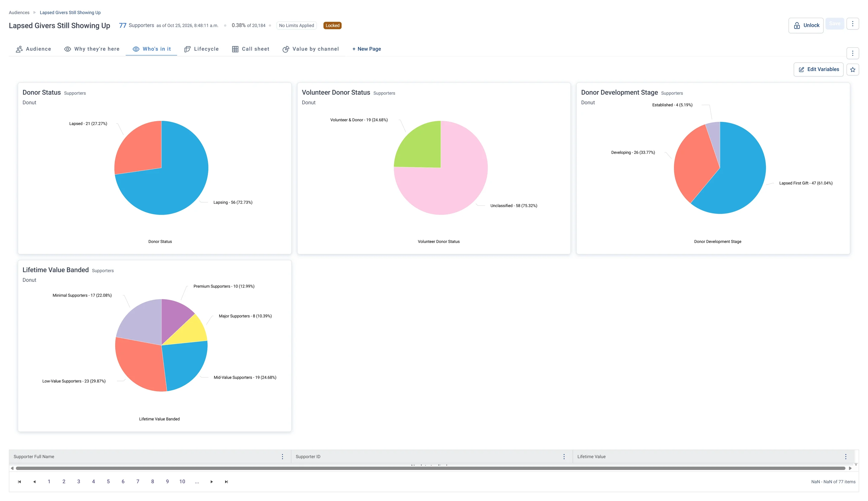Click the horizontal table scrollbar
This screenshot has height=501, width=868.
pos(430,468)
